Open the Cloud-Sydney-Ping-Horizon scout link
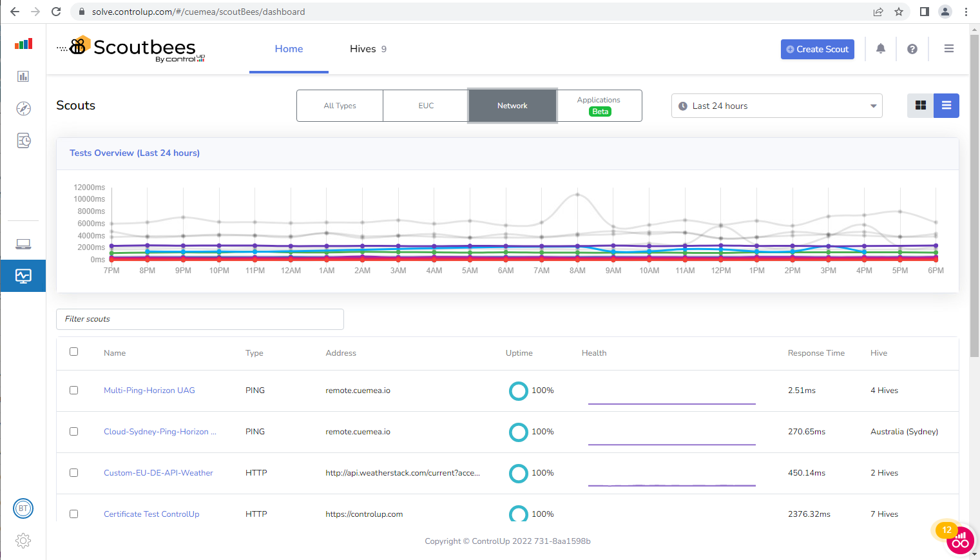 [160, 431]
